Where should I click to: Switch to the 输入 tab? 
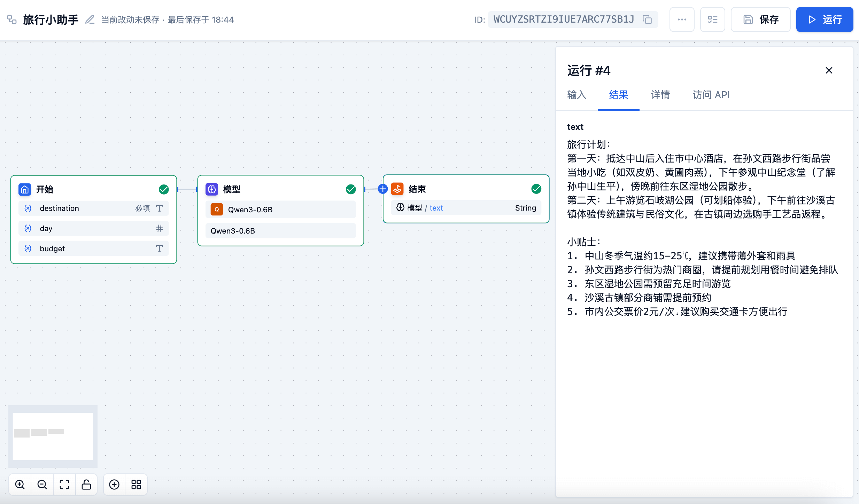tap(576, 95)
